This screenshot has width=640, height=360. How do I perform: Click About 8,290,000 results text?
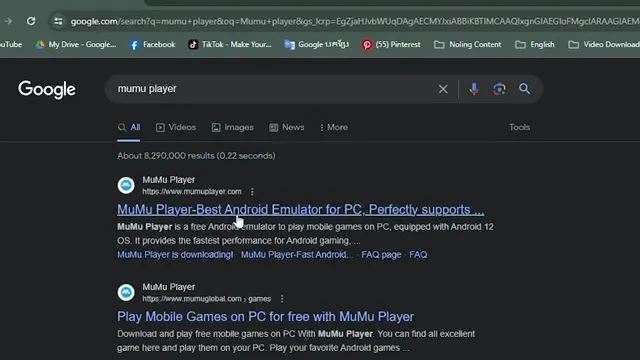(x=196, y=156)
